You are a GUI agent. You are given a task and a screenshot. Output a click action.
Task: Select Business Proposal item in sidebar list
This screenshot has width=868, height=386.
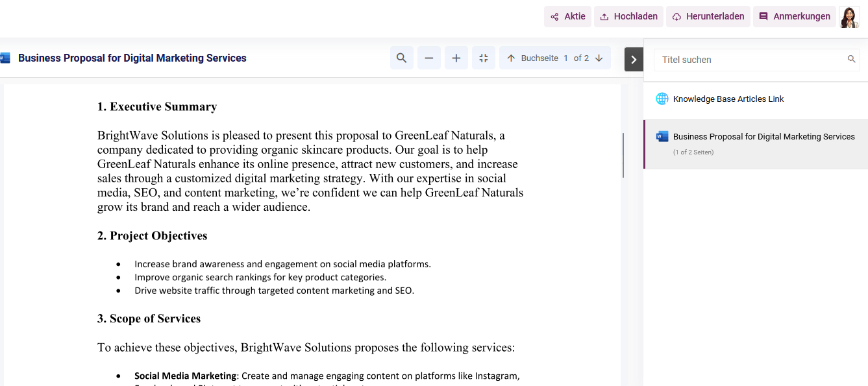coord(756,144)
